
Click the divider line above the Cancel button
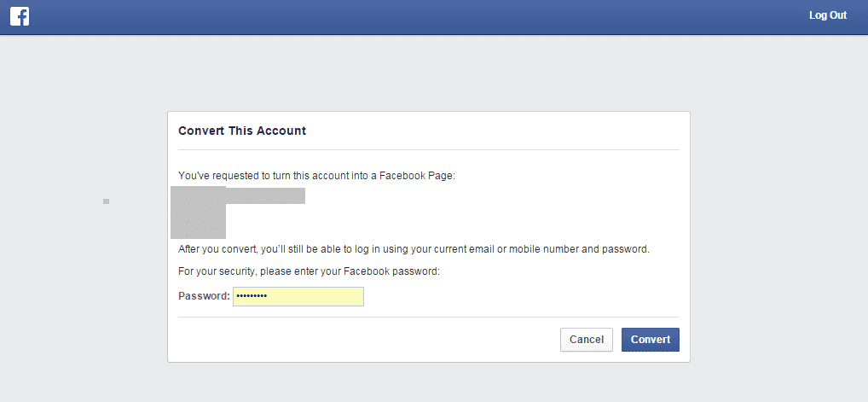point(428,318)
